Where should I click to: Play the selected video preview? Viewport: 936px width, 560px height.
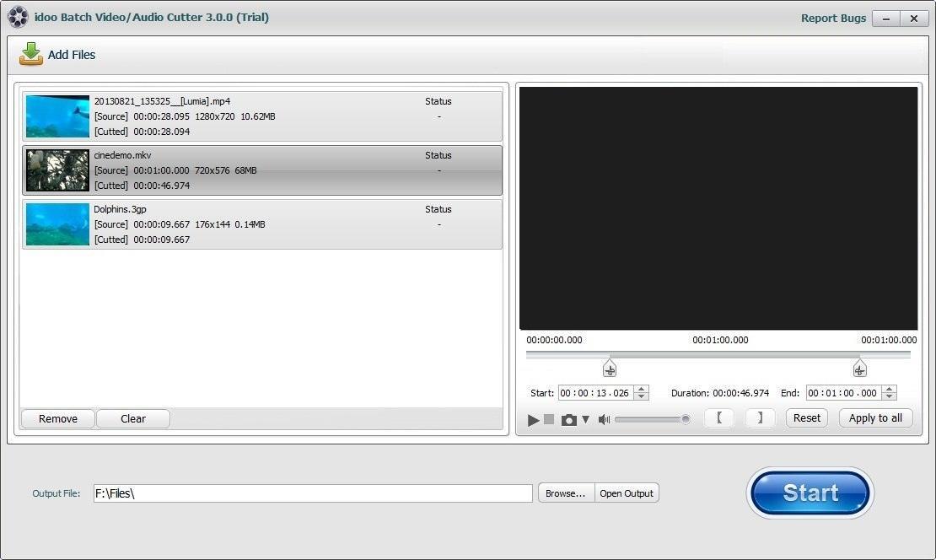coord(533,417)
